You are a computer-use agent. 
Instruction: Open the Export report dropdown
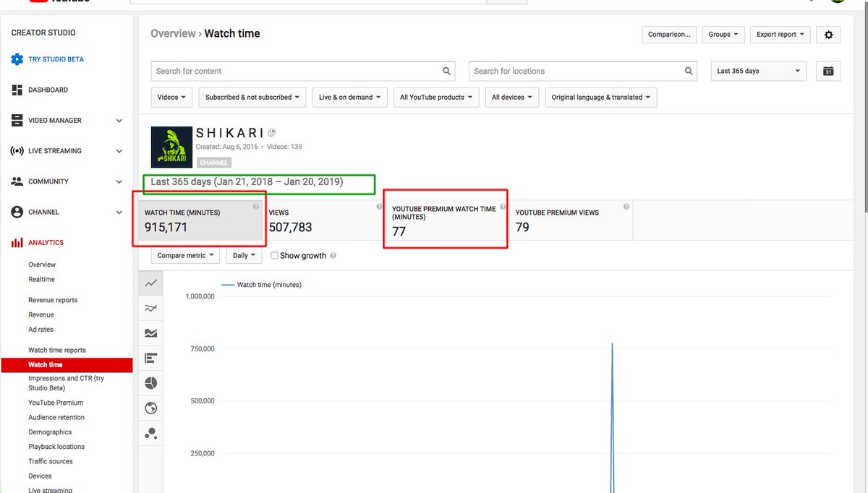pos(780,35)
